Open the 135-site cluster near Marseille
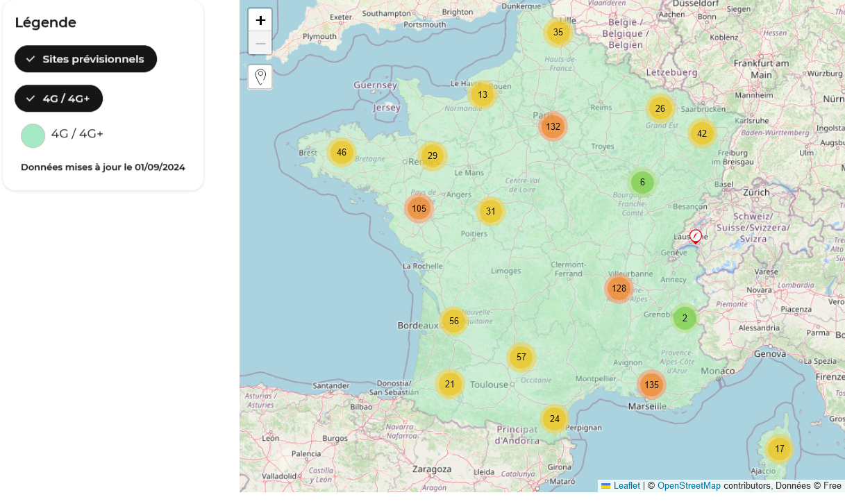This screenshot has width=845, height=504. pyautogui.click(x=651, y=384)
